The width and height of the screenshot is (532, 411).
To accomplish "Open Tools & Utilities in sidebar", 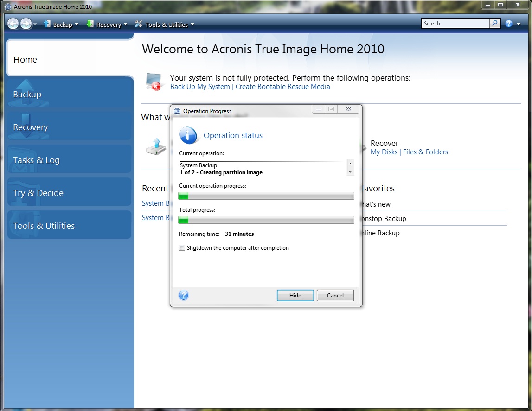I will (x=70, y=225).
